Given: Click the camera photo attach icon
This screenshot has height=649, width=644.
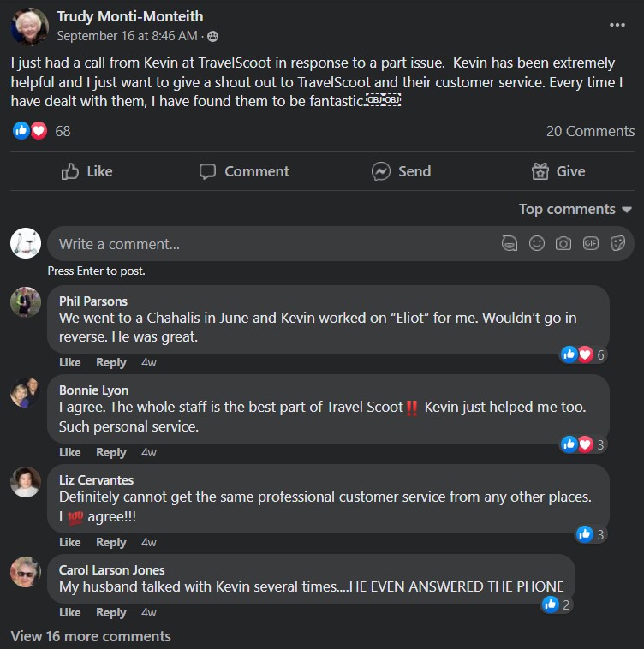Looking at the screenshot, I should tap(563, 244).
